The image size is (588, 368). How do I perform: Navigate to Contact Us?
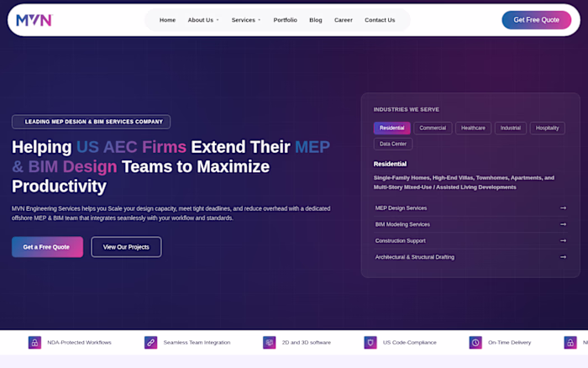click(x=380, y=20)
